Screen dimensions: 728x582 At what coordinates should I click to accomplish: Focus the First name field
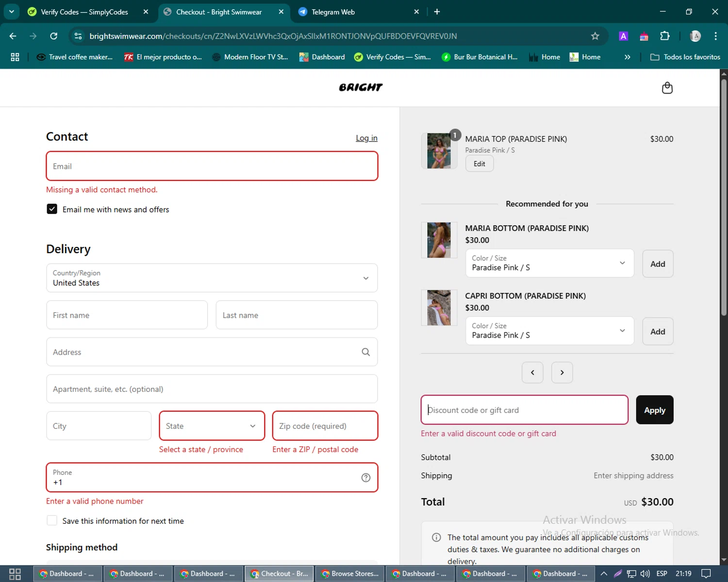(x=127, y=315)
